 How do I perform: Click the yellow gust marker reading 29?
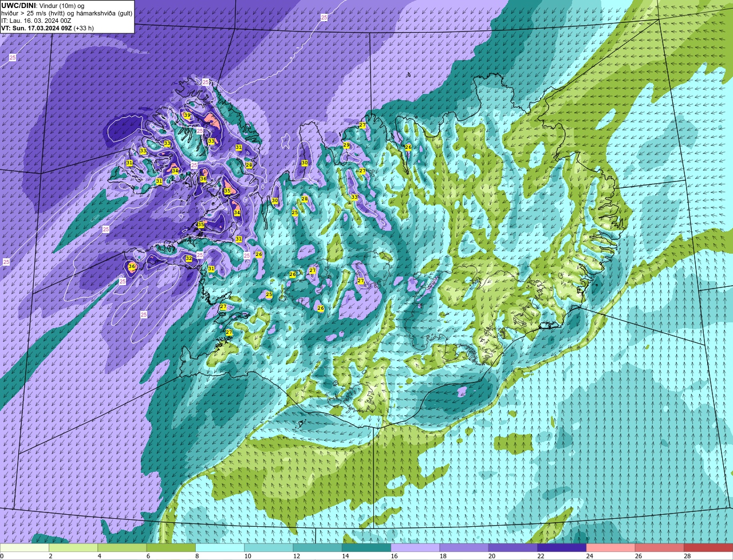pos(346,145)
